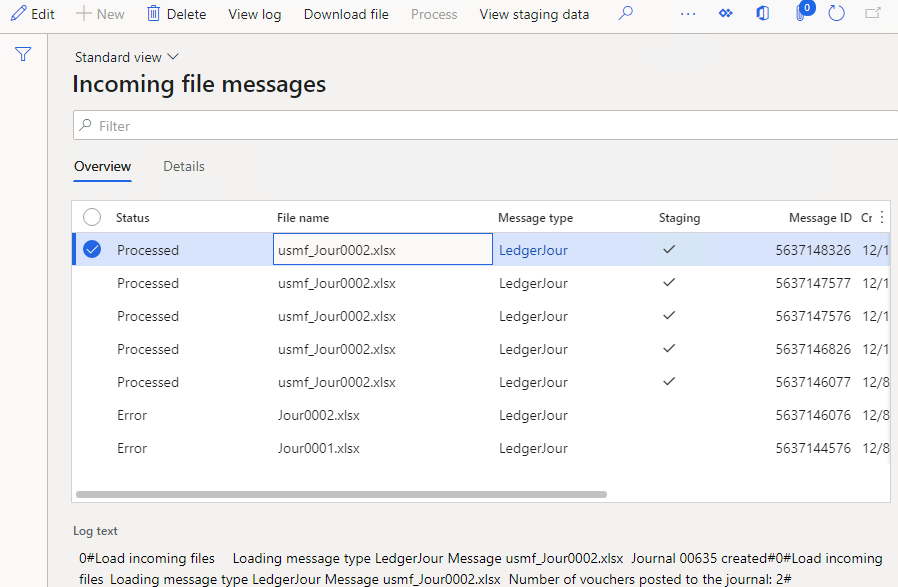The height and width of the screenshot is (587, 898).
Task: Click Staging checkmark in selected row
Action: [669, 249]
